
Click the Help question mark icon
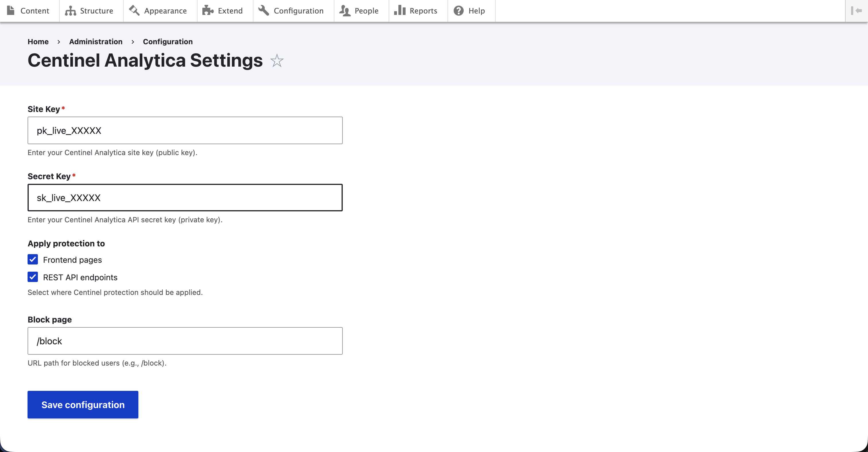(x=458, y=11)
